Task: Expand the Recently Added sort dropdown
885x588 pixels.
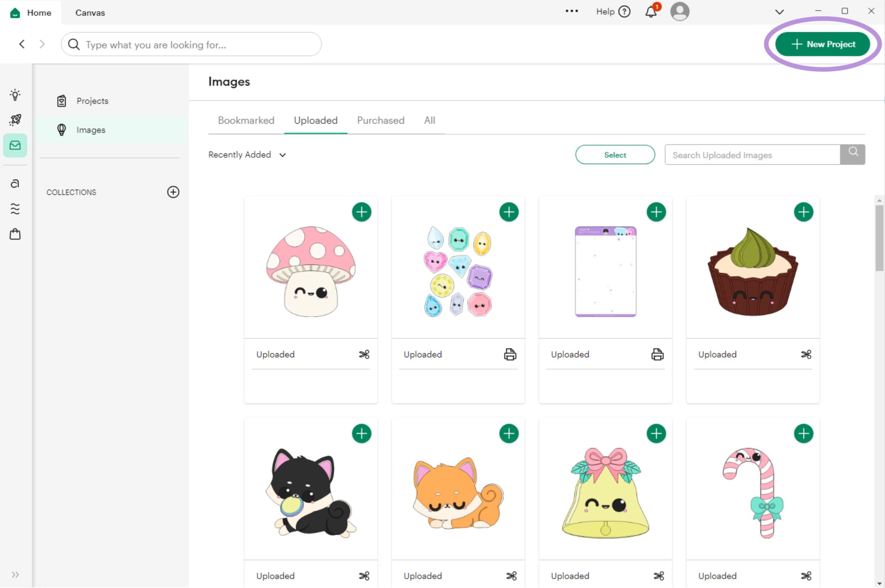Action: [x=247, y=155]
